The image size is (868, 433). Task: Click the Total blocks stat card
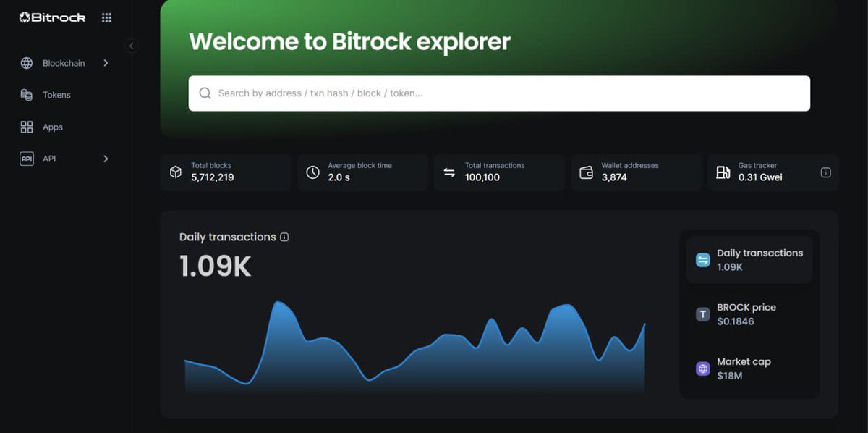226,172
